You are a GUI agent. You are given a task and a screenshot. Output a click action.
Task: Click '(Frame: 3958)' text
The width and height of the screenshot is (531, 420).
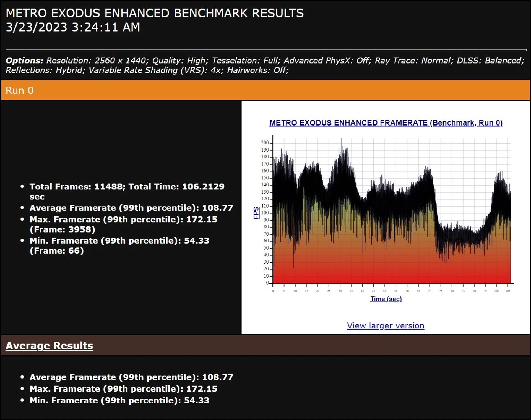62,229
